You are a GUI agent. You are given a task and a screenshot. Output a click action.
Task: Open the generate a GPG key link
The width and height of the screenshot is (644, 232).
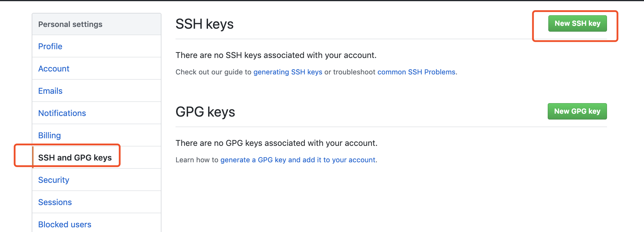coord(298,160)
